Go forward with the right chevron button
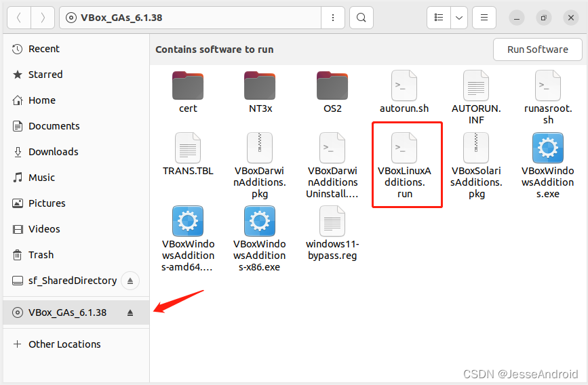 point(43,18)
